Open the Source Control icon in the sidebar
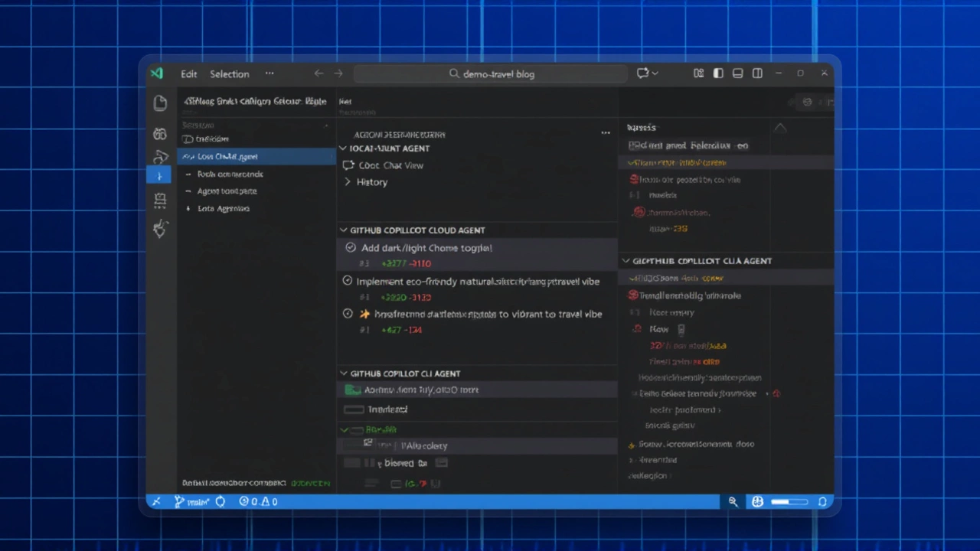The image size is (980, 551). [160, 157]
